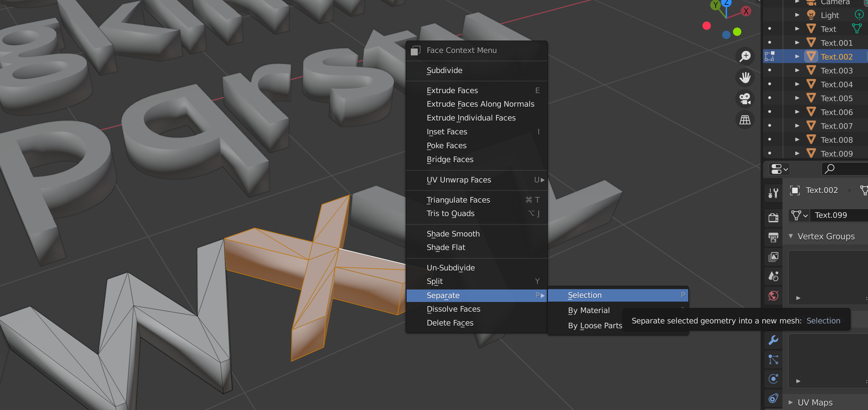Open the World properties globe tab
The height and width of the screenshot is (410, 868).
(773, 295)
